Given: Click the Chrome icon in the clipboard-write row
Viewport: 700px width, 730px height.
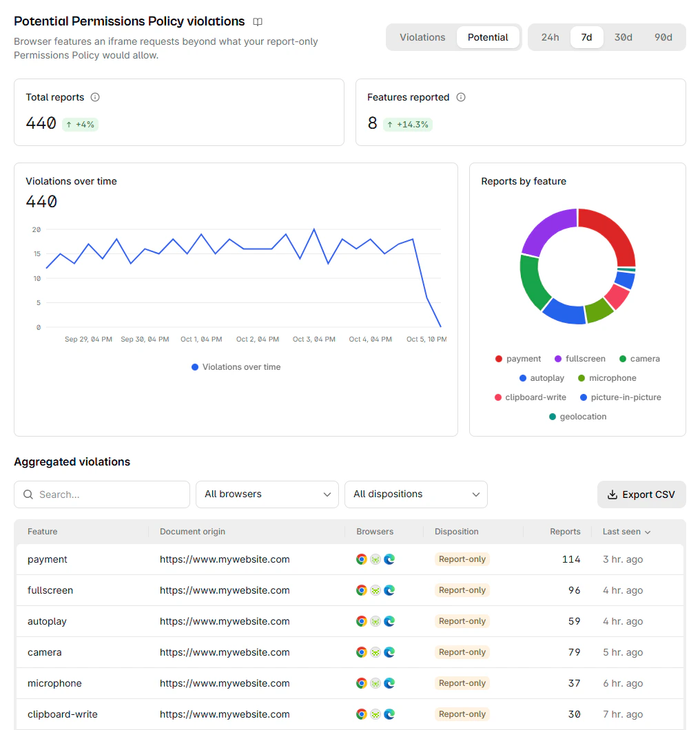Looking at the screenshot, I should [362, 714].
